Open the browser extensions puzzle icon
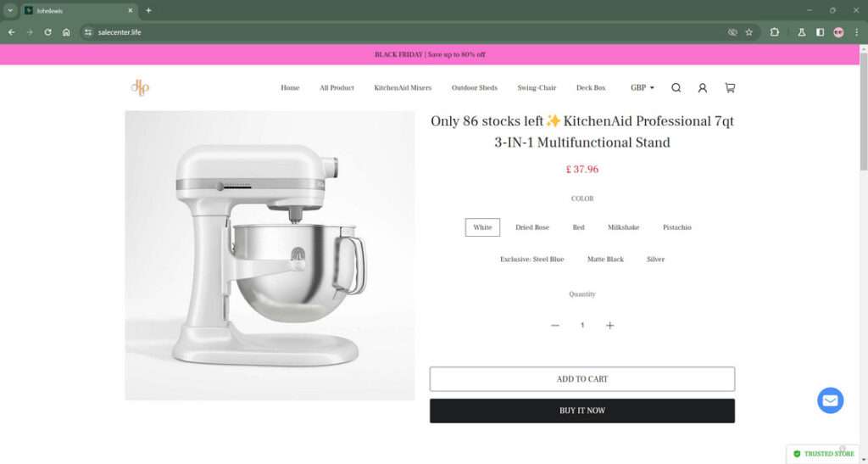Viewport: 868px width, 464px height. tap(775, 32)
